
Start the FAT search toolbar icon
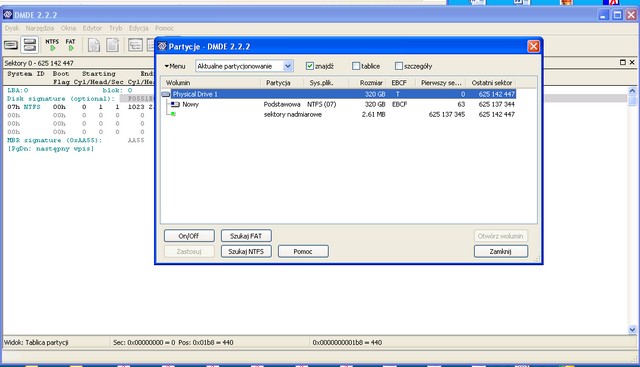click(71, 45)
